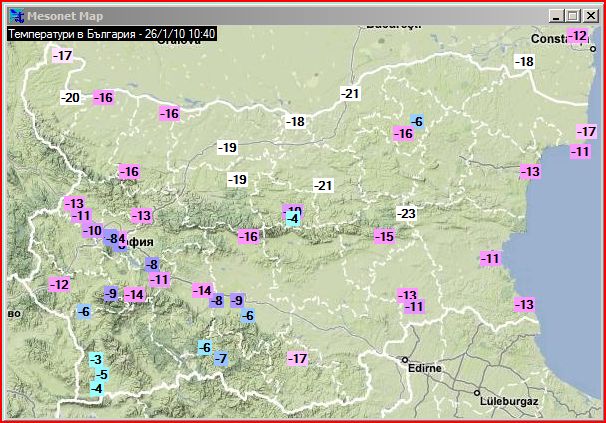
Task: Select the -20 temperature station label
Action: pos(70,97)
